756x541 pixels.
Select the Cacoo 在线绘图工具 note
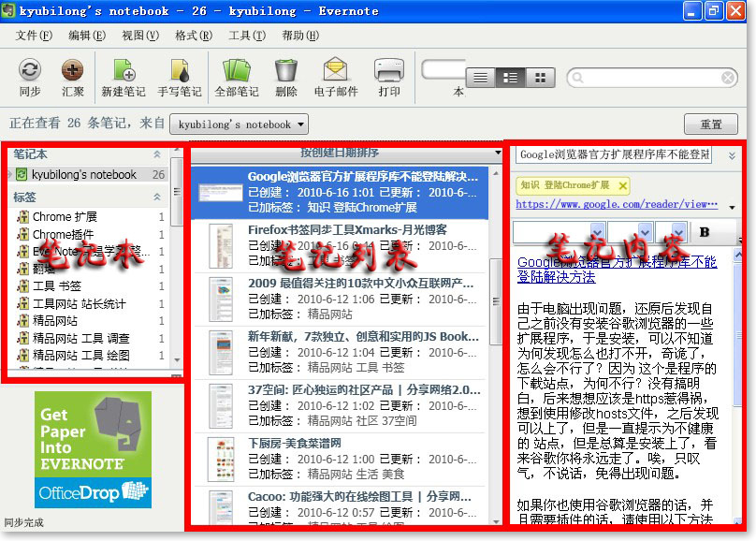[x=340, y=505]
